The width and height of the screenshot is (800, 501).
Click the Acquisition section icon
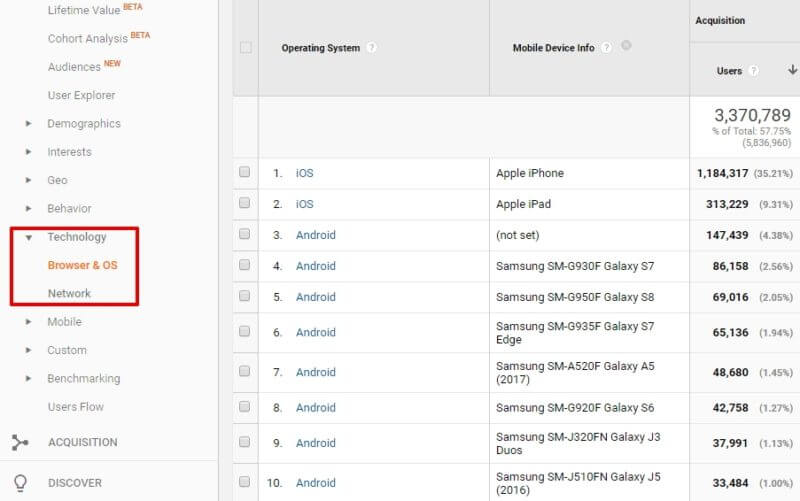click(x=20, y=442)
